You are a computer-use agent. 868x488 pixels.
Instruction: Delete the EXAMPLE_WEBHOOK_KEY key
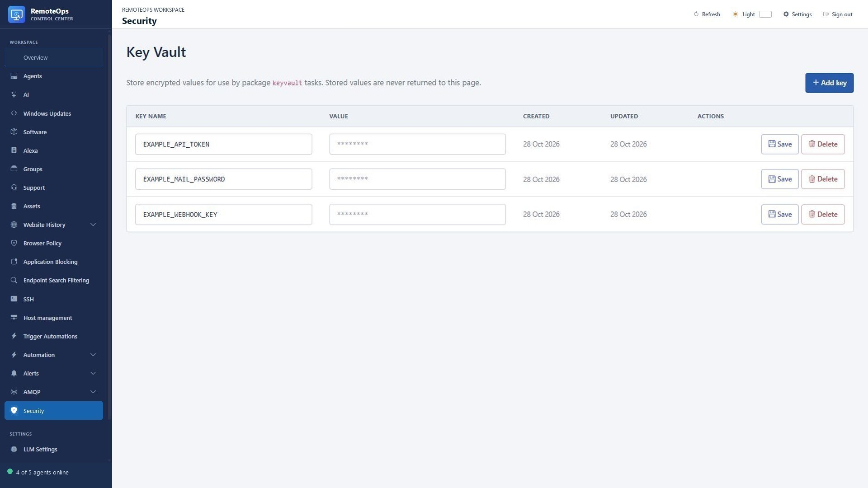[x=823, y=214]
